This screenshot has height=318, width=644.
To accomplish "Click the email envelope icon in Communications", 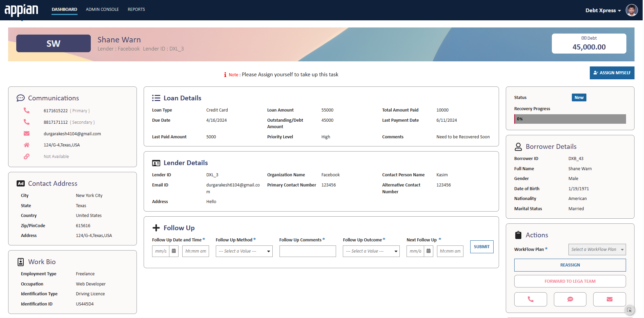I will coord(26,134).
